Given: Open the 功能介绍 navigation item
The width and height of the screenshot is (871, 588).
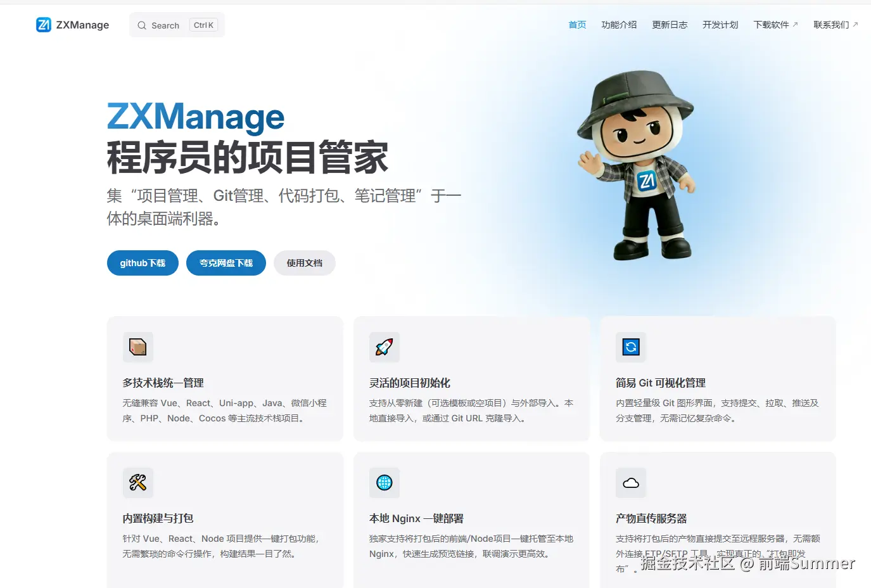Looking at the screenshot, I should pyautogui.click(x=619, y=25).
